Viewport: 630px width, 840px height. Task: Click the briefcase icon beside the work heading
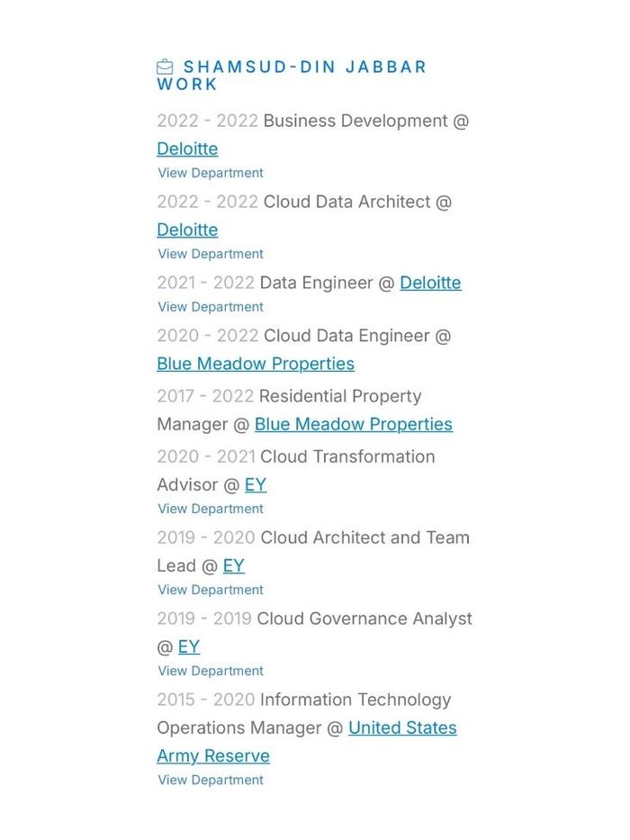tap(165, 67)
